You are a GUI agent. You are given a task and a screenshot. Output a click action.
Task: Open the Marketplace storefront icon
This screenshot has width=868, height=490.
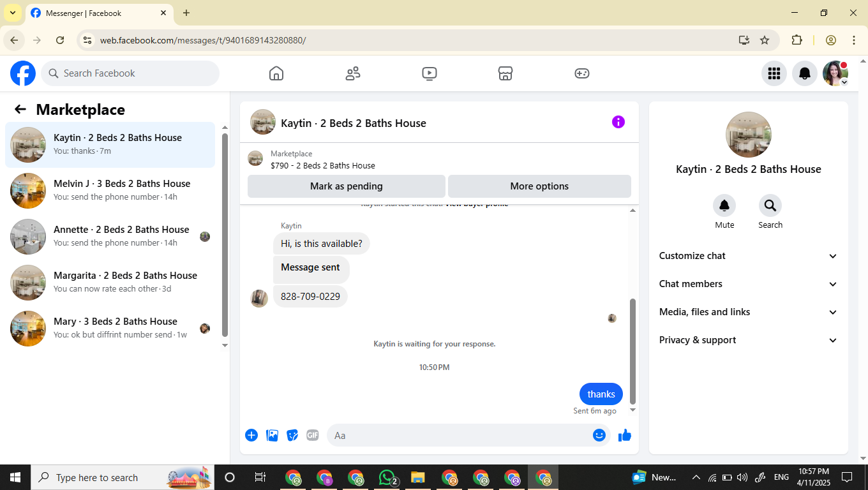click(x=505, y=73)
